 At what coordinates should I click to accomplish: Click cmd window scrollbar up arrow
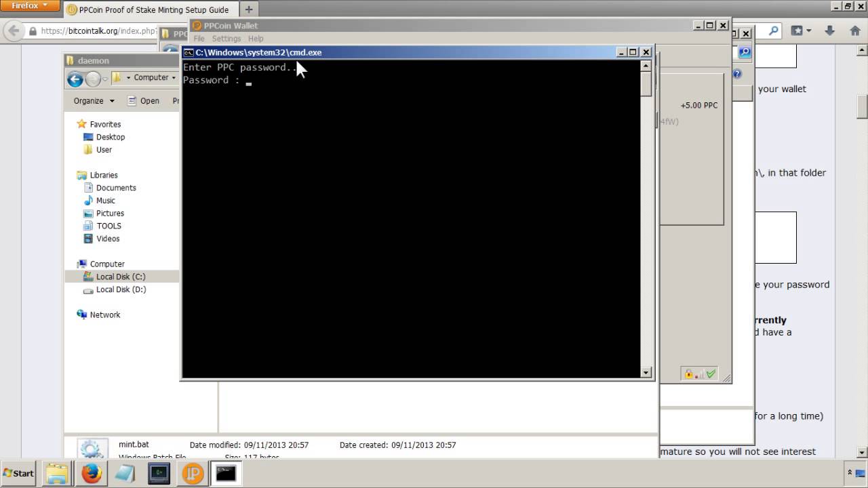click(x=646, y=66)
